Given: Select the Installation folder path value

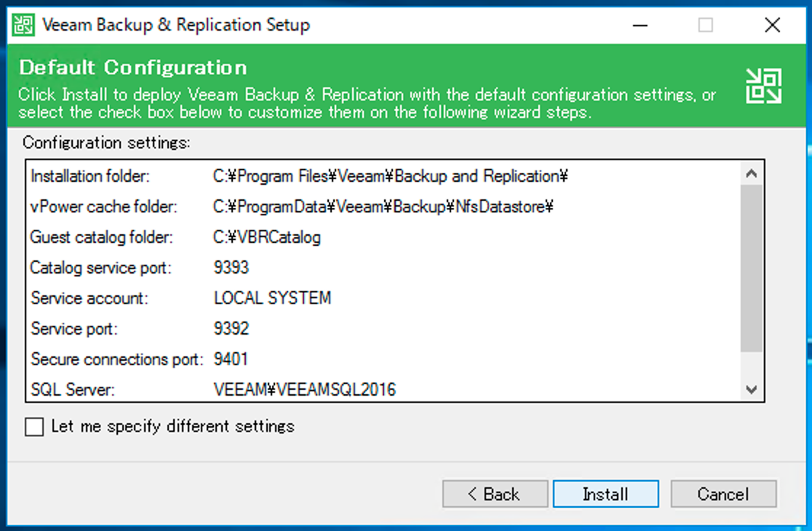Looking at the screenshot, I should 391,177.
